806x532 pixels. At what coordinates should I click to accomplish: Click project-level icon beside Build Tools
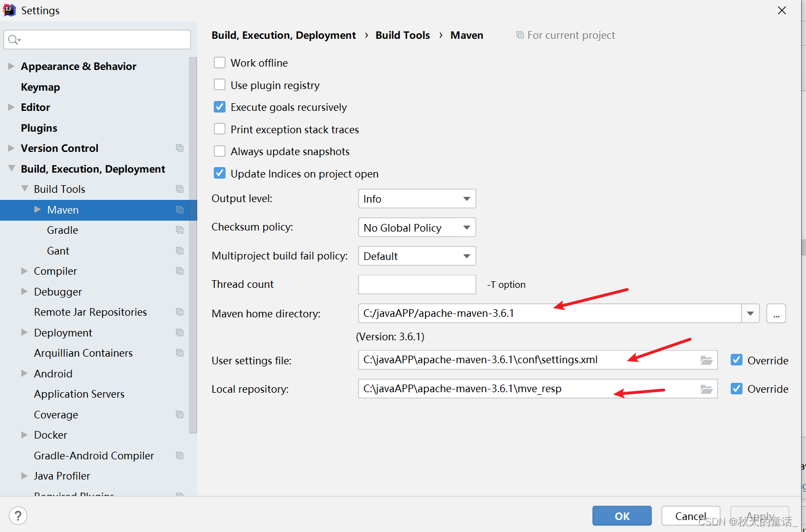(x=179, y=189)
